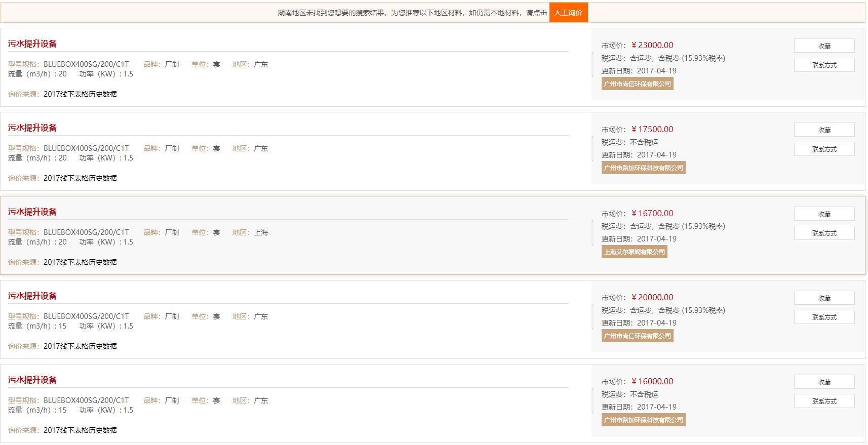Open 污水提升设备 title priced ¥16700.00

(32, 212)
